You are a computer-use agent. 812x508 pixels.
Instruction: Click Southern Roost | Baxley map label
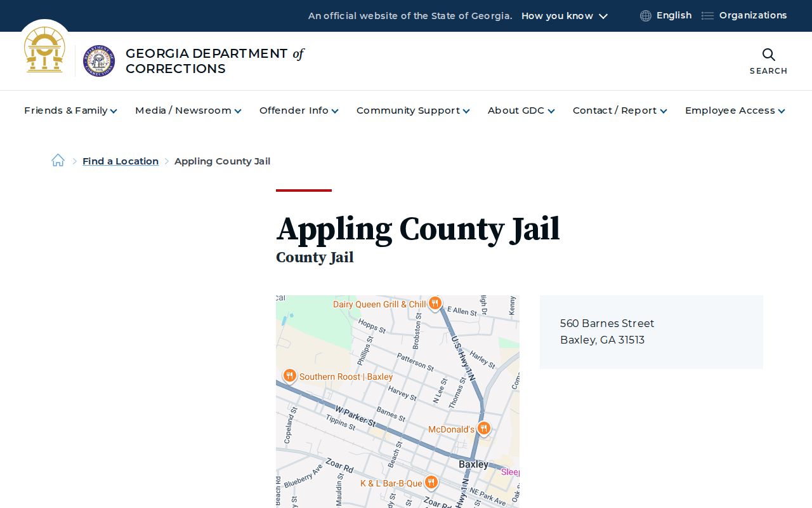point(346,377)
